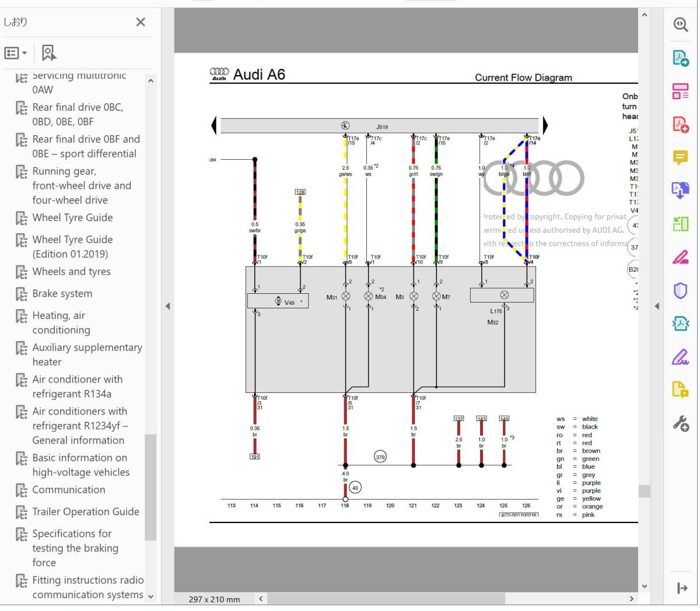
Task: Open the More Tools wrench icon
Action: point(680,423)
